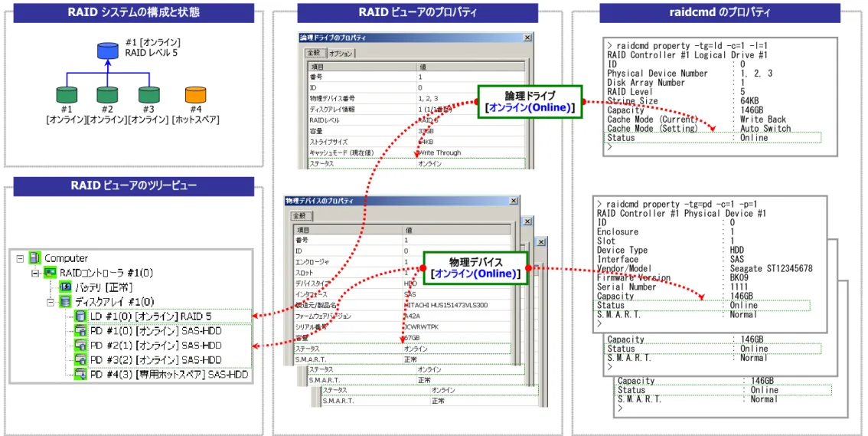Select 製造元/製品名 property row

coord(403,305)
